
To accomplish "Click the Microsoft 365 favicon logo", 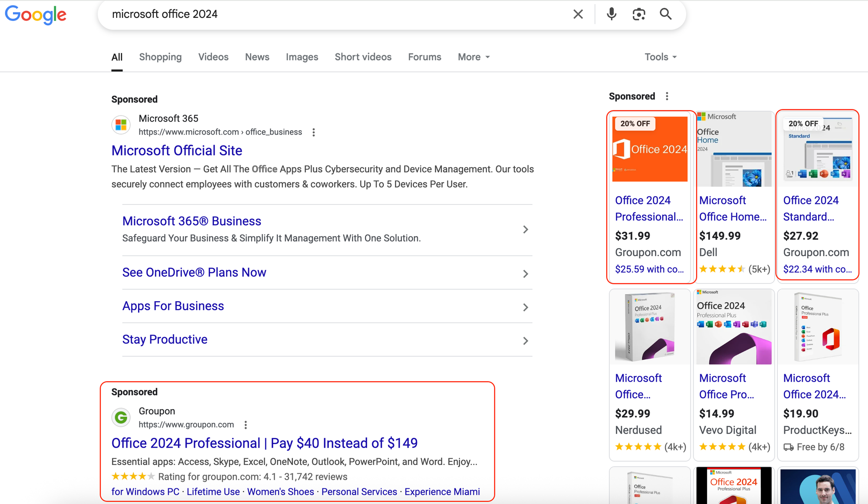I will coord(121,125).
